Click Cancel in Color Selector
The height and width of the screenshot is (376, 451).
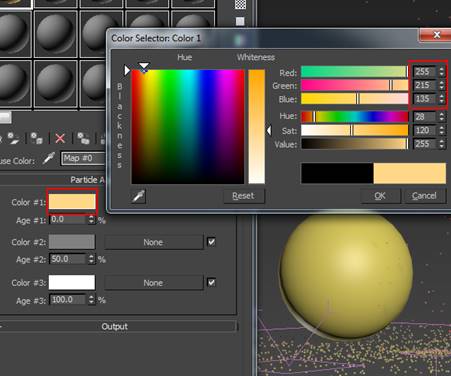424,196
